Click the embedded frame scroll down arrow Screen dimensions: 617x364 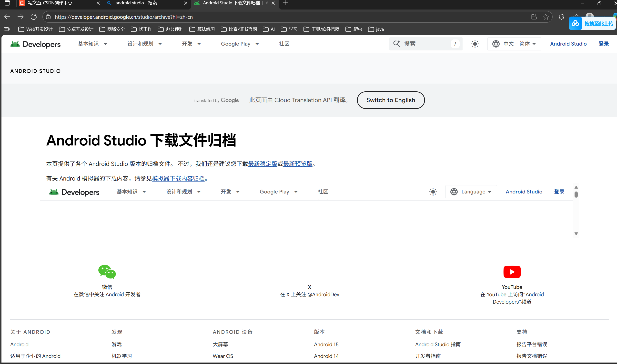[x=576, y=234]
